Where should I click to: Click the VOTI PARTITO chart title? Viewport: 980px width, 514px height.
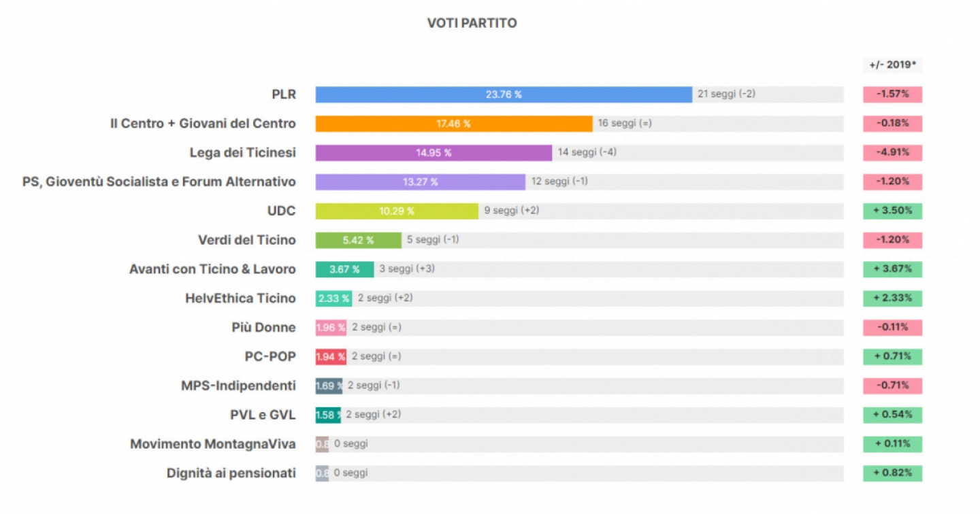coord(472,23)
